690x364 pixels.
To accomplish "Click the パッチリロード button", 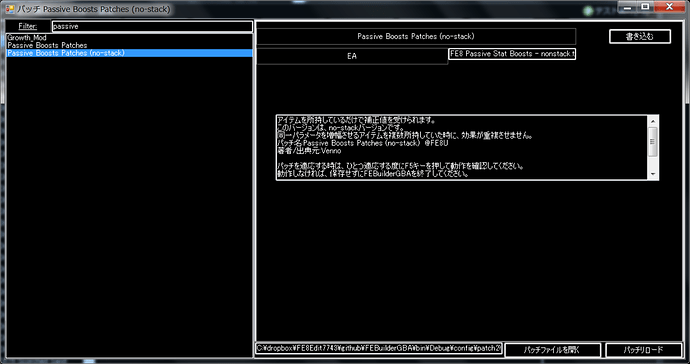I will coord(644,350).
